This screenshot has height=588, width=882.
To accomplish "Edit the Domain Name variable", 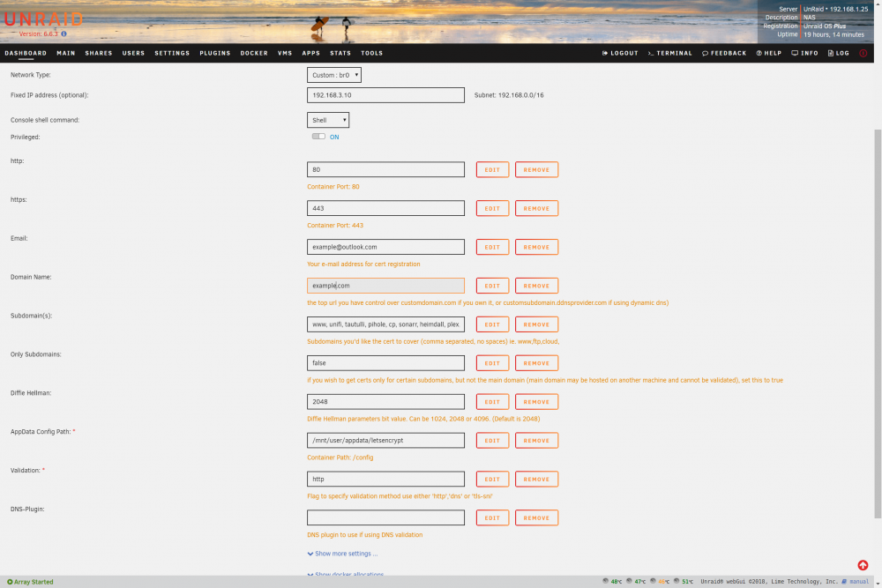I will coord(492,286).
